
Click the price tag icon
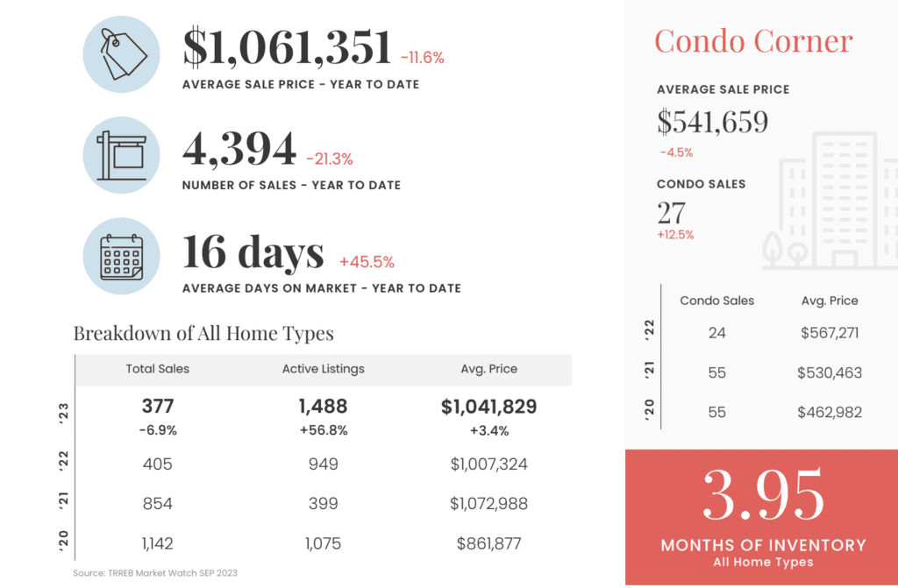pos(121,54)
